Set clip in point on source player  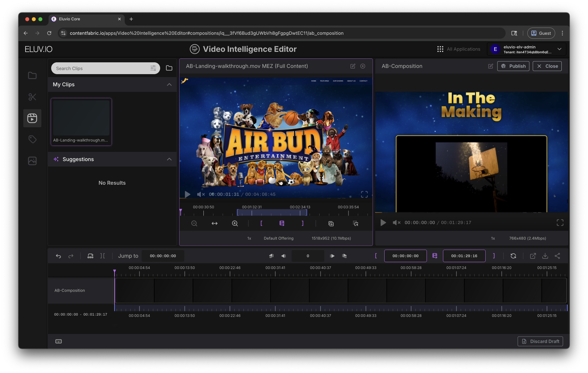pos(262,223)
